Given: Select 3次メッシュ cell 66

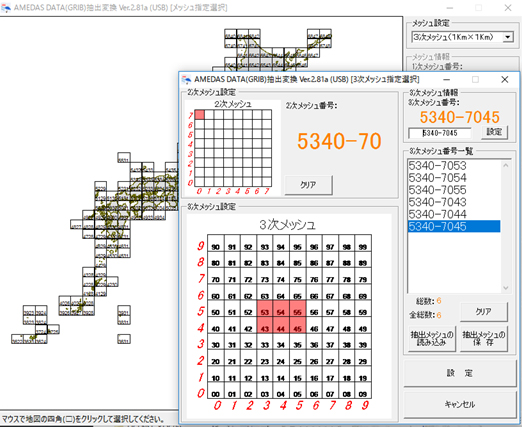Looking at the screenshot, I should click(x=314, y=292).
